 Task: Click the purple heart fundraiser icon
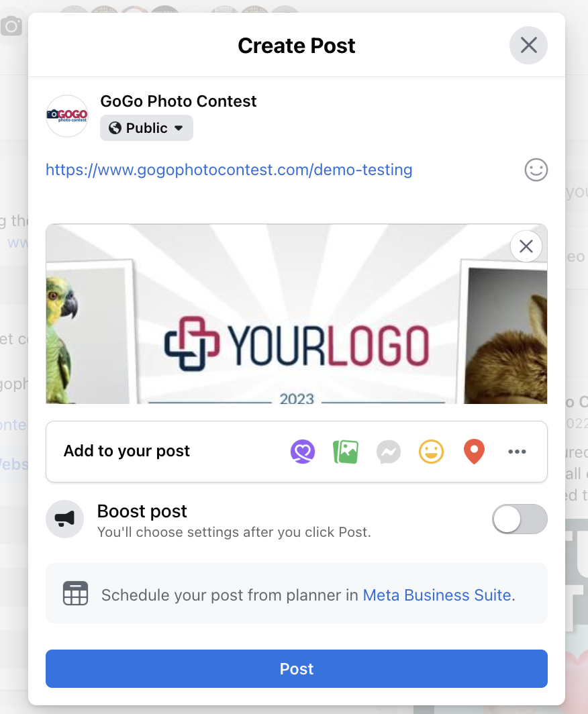(x=303, y=452)
